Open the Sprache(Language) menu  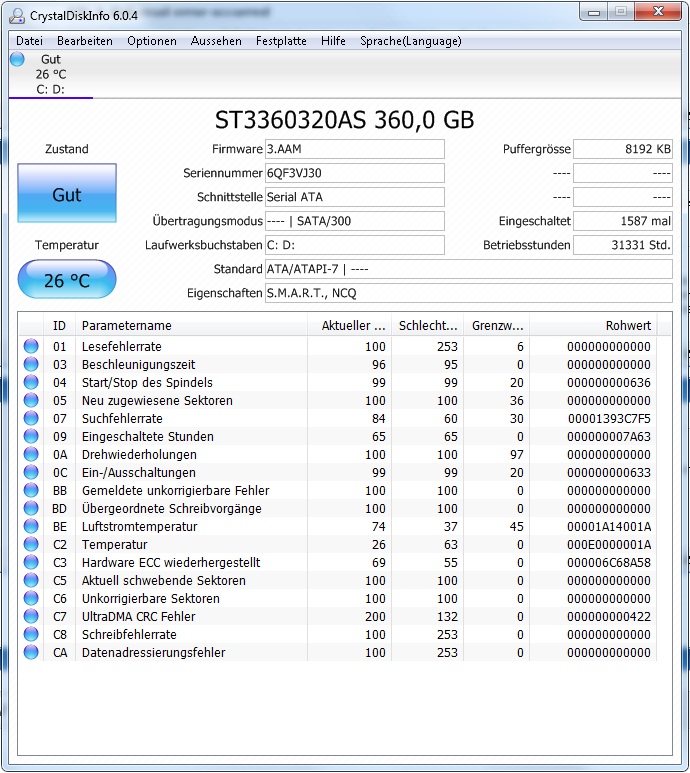click(x=411, y=41)
